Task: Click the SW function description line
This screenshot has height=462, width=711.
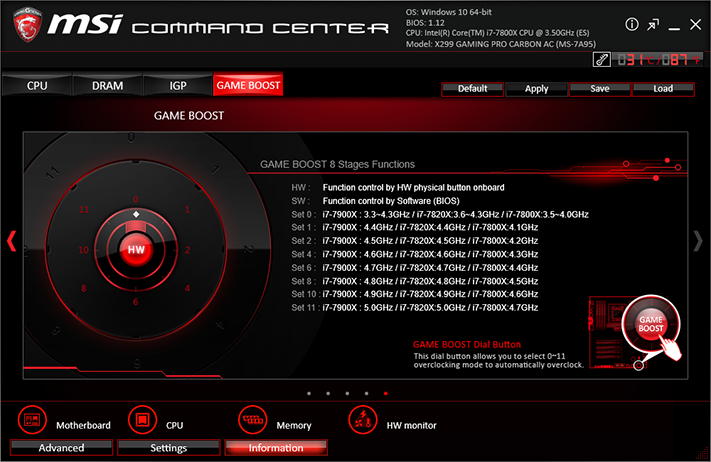Action: click(375, 201)
